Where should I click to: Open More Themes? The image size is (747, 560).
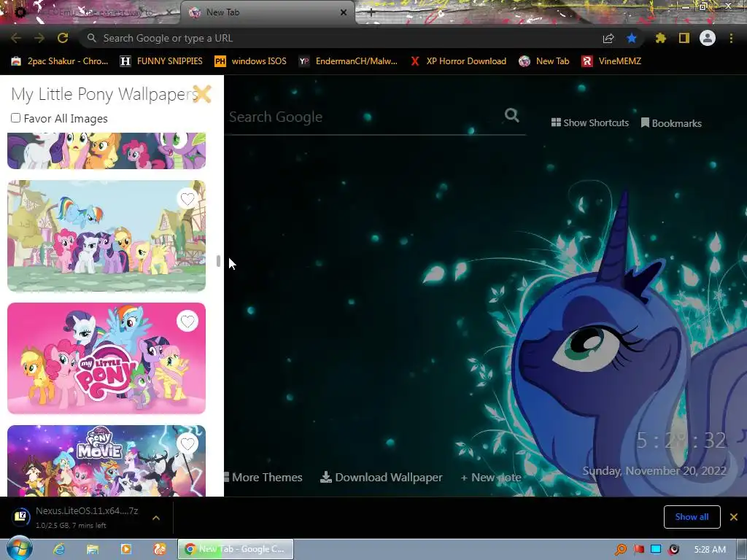[x=263, y=477]
